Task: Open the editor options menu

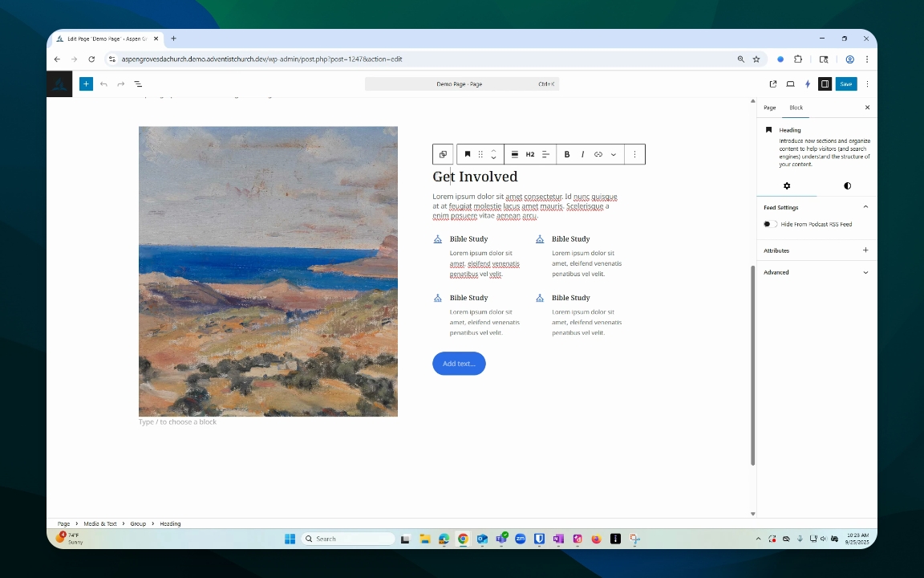Action: (867, 84)
